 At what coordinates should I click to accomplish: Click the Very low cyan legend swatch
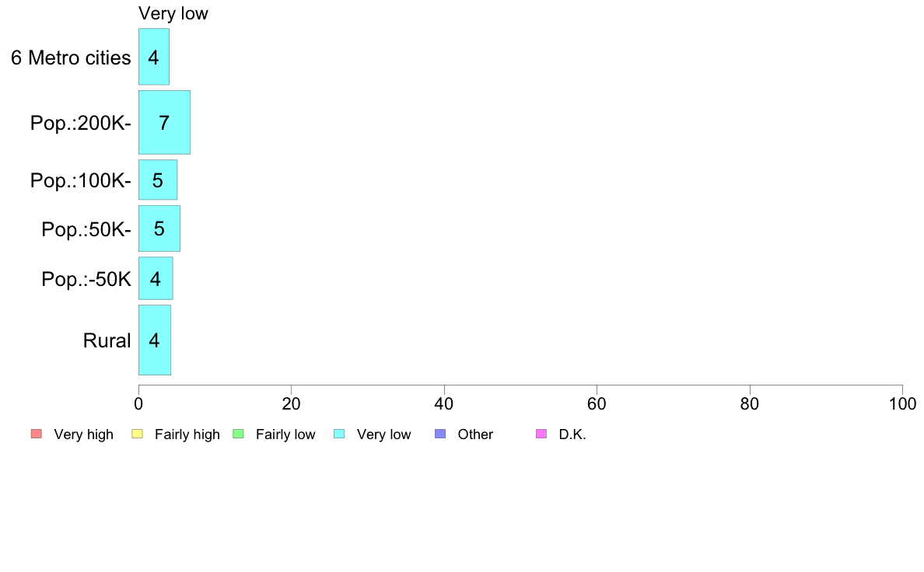[x=339, y=434]
